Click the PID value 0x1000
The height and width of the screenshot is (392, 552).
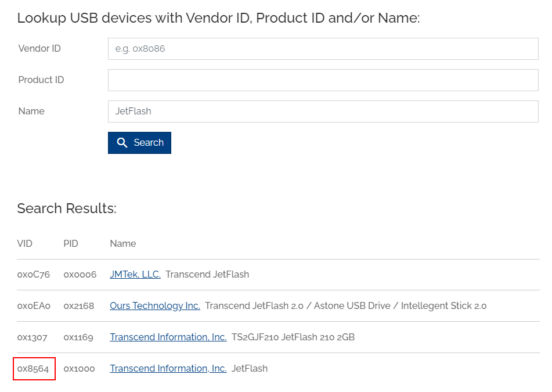(79, 369)
